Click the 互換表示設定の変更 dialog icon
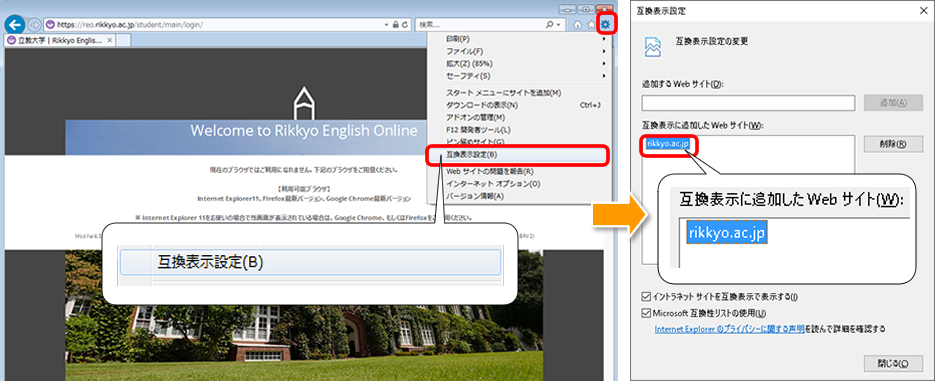The width and height of the screenshot is (935, 381). coord(653,47)
